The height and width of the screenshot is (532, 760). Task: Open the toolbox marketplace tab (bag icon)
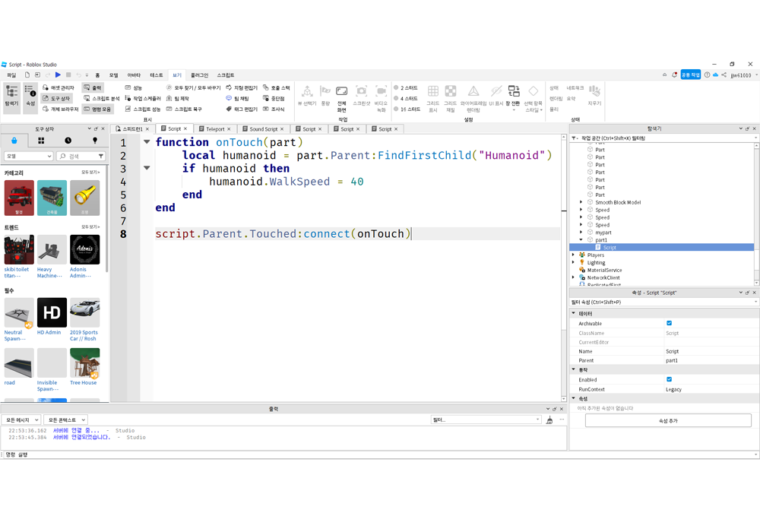pos(14,141)
